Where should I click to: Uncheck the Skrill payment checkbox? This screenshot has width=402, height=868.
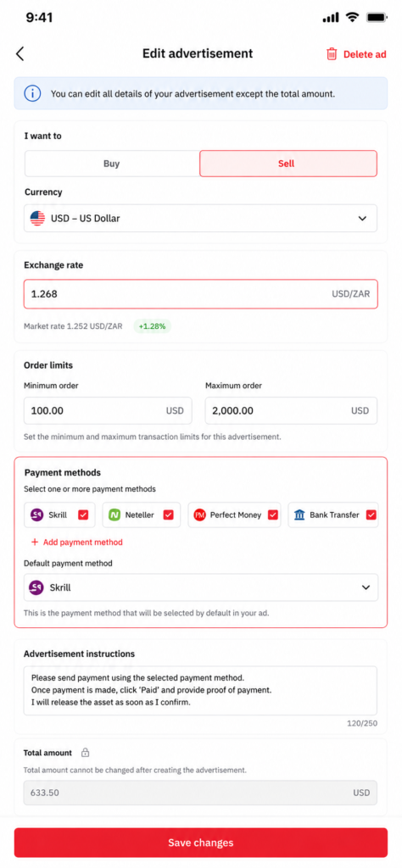[x=83, y=515]
